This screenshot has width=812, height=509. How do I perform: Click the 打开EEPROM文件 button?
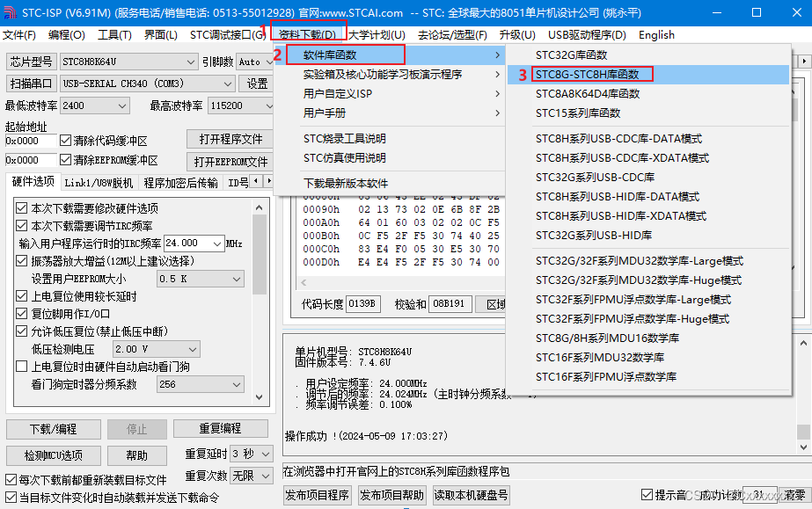pos(230,162)
